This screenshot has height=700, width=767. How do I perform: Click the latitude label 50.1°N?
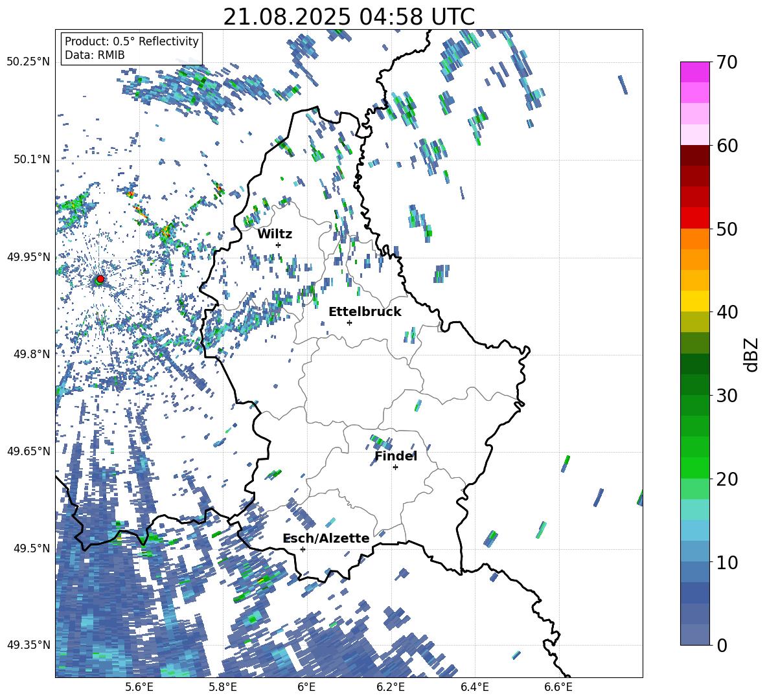click(32, 159)
